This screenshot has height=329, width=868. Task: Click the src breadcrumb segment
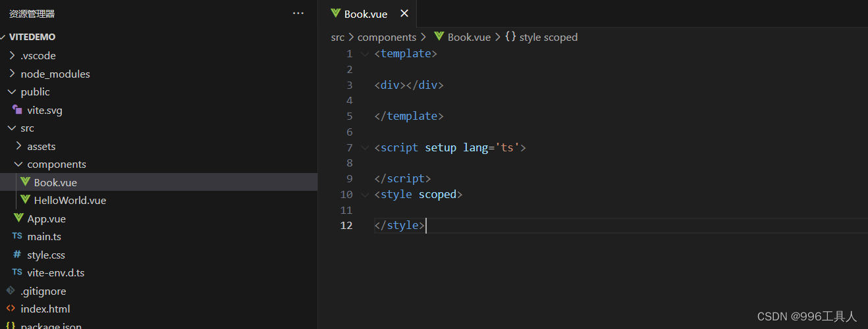tap(338, 38)
